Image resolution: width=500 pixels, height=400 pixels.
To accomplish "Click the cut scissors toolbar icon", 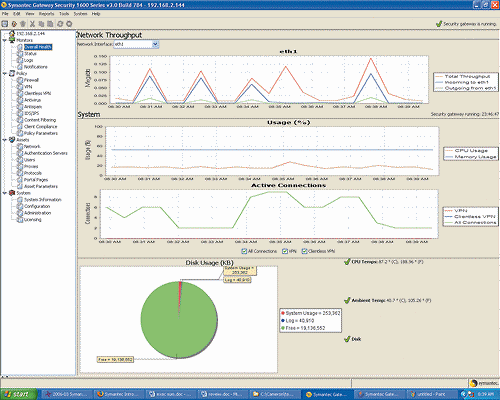I will click(32, 24).
